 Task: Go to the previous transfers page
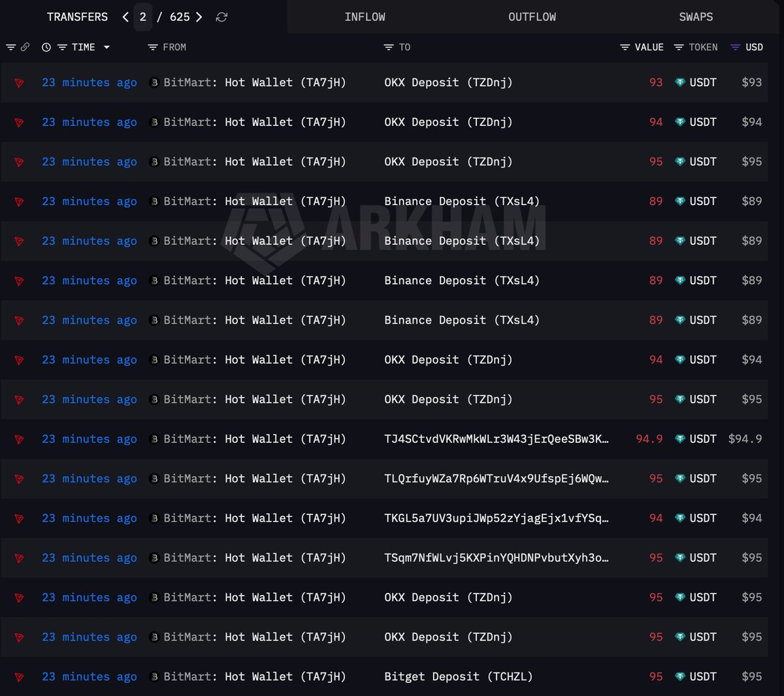tap(125, 17)
